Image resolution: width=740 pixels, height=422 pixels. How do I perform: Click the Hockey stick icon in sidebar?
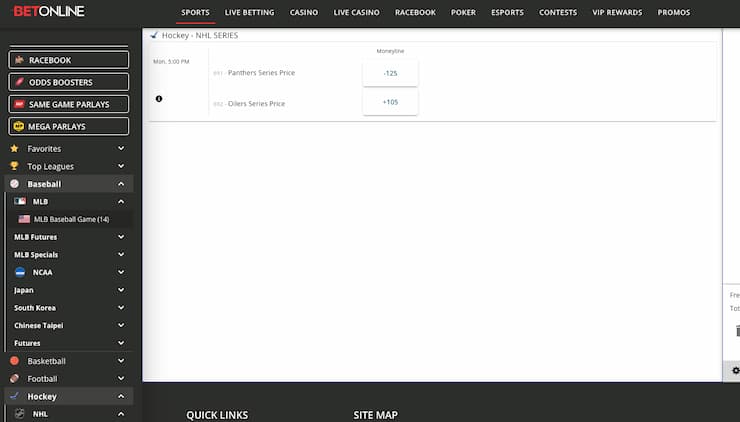coord(15,396)
